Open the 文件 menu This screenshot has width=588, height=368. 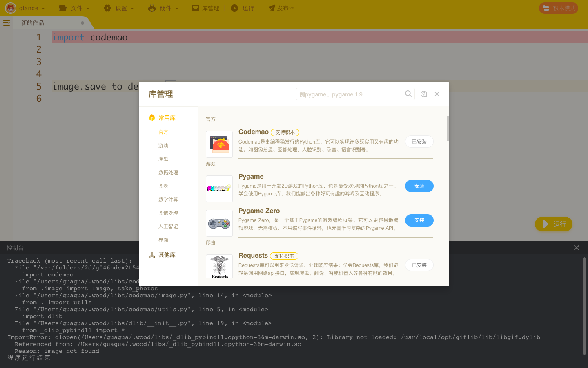pos(74,8)
